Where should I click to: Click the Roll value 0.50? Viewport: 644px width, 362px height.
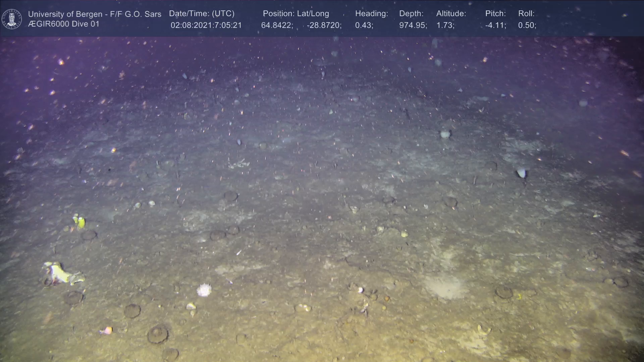(x=527, y=25)
